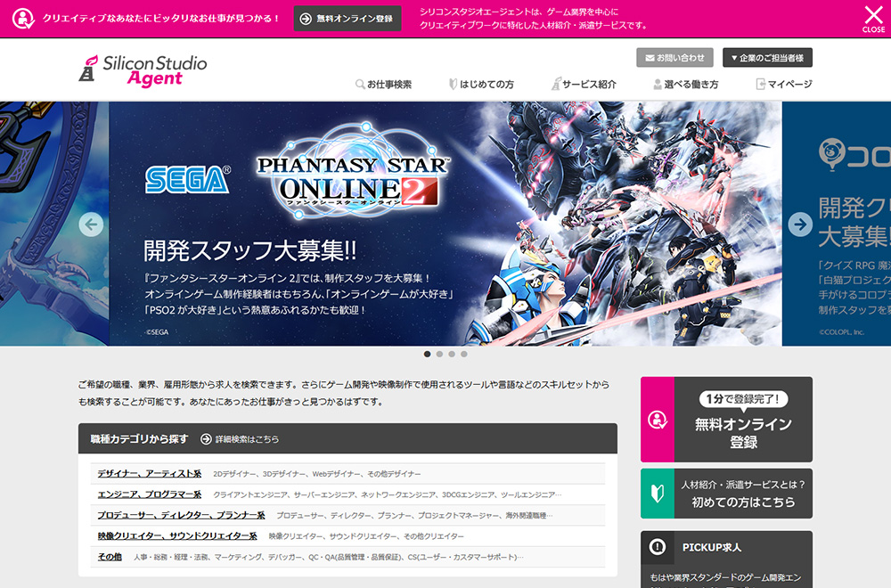Select the first carousel dot
The width and height of the screenshot is (891, 588).
[x=428, y=354]
